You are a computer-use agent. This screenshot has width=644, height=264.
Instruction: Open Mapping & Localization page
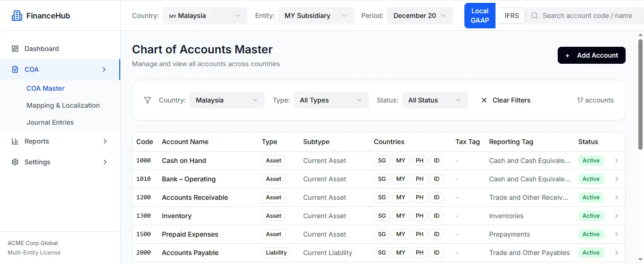63,105
